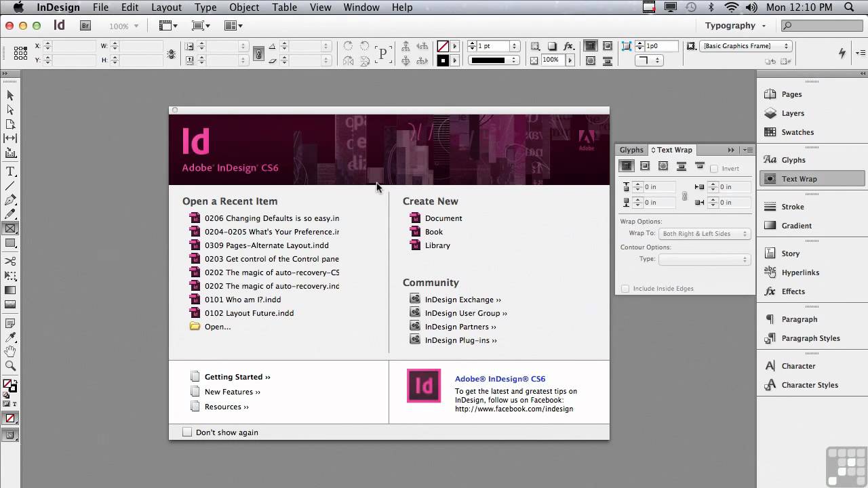Click the Quick Apply lightning bolt icon
868x488 pixels.
[842, 53]
